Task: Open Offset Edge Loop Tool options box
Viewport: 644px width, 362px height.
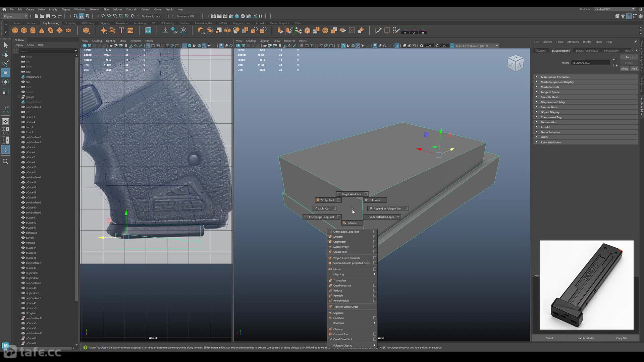Action: point(375,232)
